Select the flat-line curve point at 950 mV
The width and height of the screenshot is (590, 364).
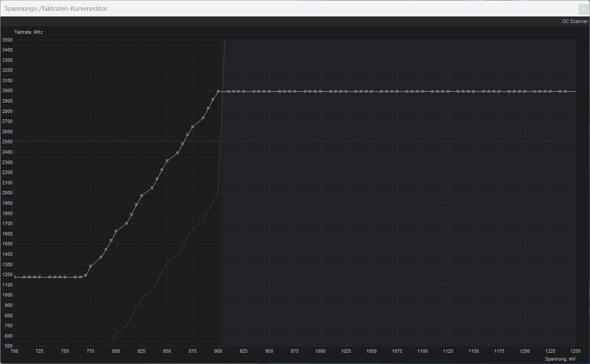269,91
